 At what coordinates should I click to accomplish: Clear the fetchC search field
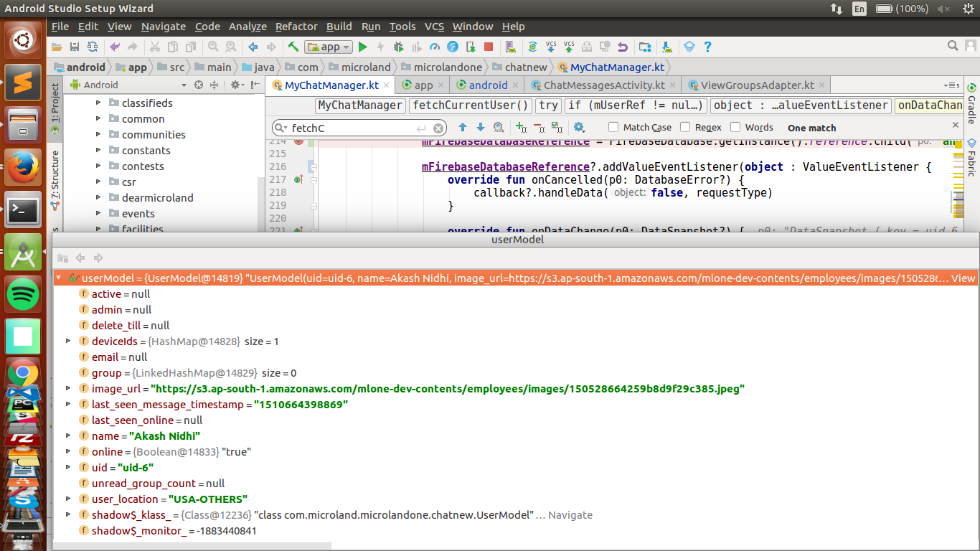pyautogui.click(x=439, y=128)
